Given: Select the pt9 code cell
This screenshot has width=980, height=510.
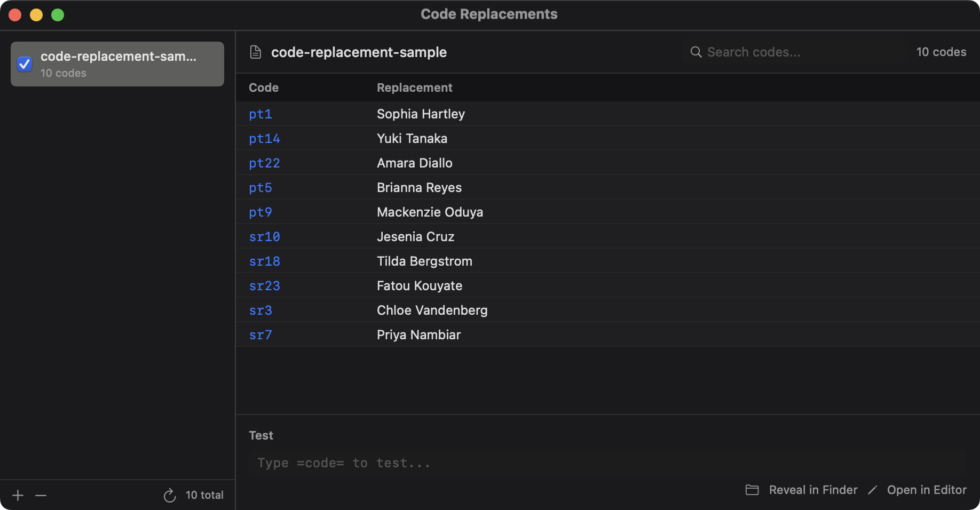Looking at the screenshot, I should (x=260, y=212).
